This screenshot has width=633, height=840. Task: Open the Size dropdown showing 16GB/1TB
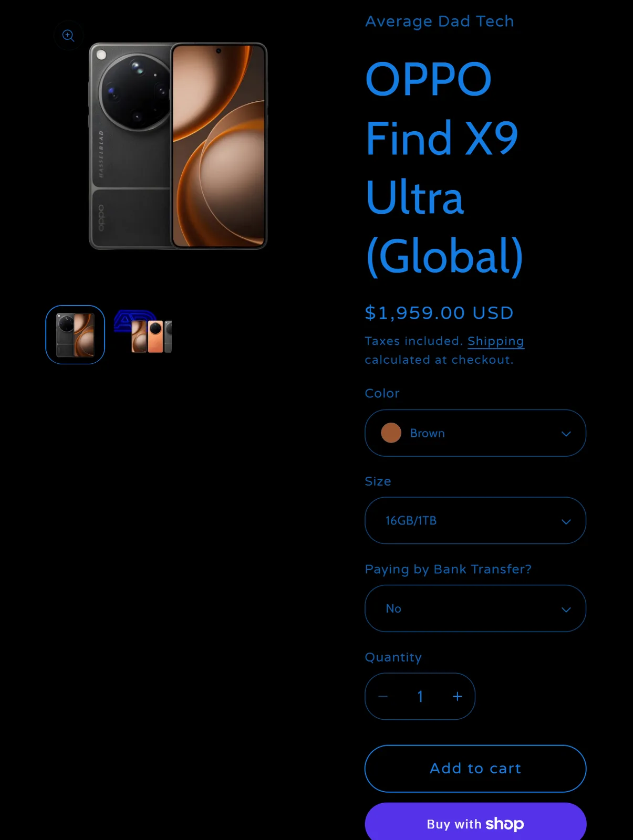[x=475, y=521]
